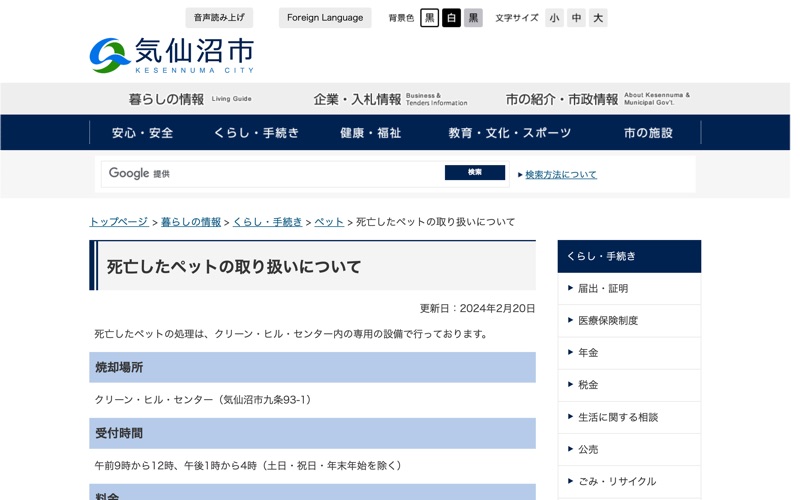Open 医療保険制度 in the sidebar
800x500 pixels.
pyautogui.click(x=629, y=321)
